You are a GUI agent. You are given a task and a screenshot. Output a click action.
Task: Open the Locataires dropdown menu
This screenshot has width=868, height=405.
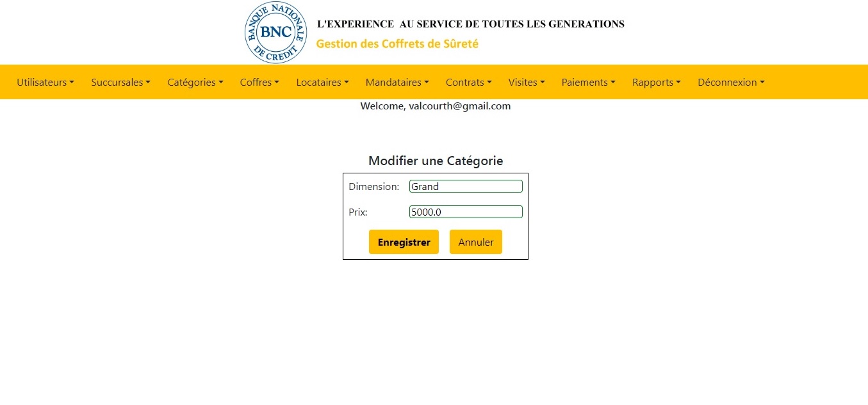(x=322, y=82)
